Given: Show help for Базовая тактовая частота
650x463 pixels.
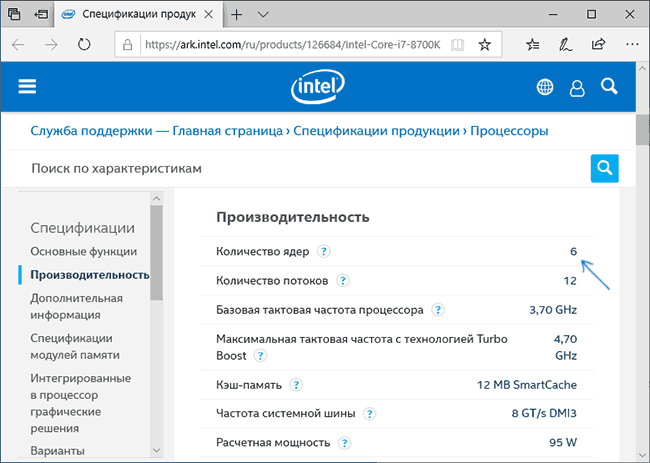Looking at the screenshot, I should tap(438, 310).
